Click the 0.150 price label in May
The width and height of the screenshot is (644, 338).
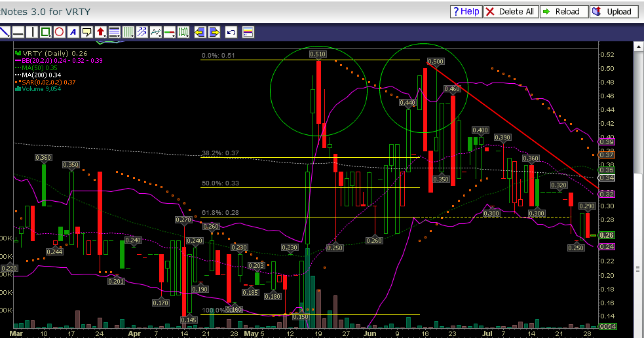pos(300,316)
